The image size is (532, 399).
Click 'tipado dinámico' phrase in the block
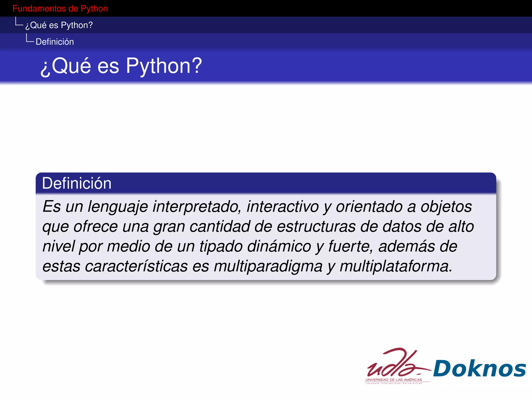pos(255,247)
